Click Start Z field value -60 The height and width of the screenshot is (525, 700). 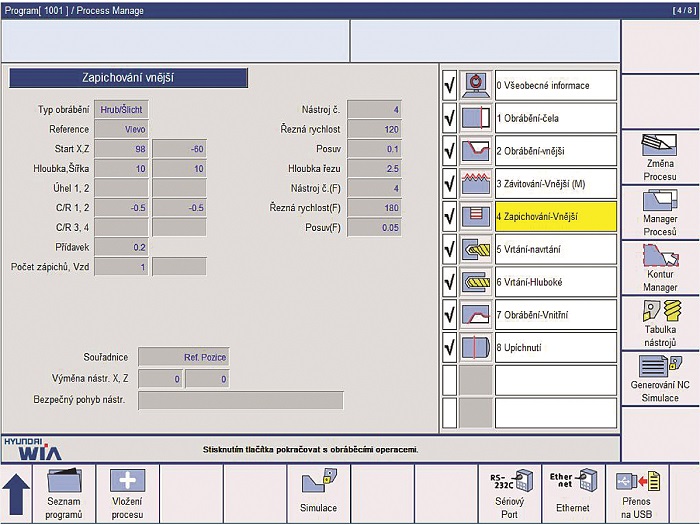179,149
